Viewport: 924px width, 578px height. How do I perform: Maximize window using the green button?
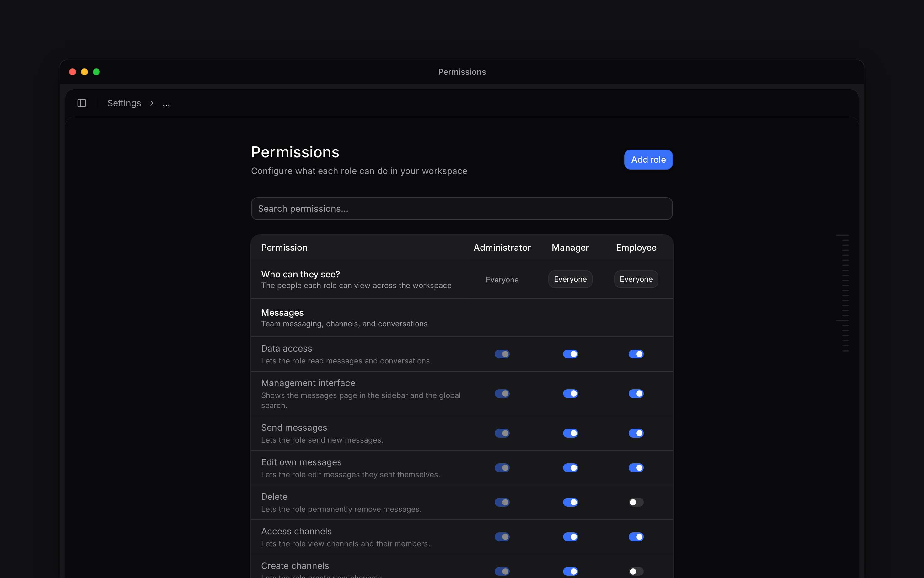coord(96,72)
